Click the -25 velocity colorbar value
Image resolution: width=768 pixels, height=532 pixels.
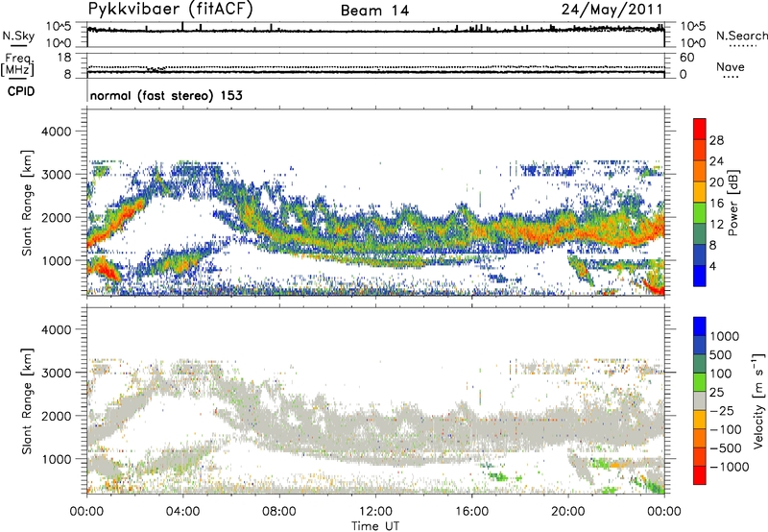click(x=722, y=410)
